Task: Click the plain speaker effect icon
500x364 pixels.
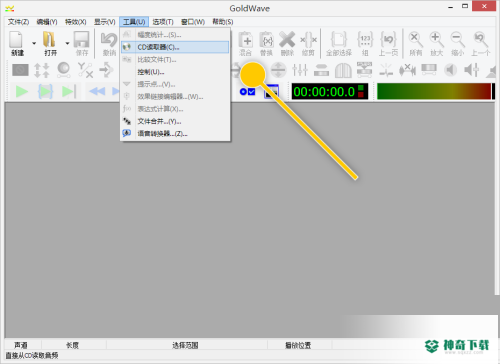Action: 450,70
